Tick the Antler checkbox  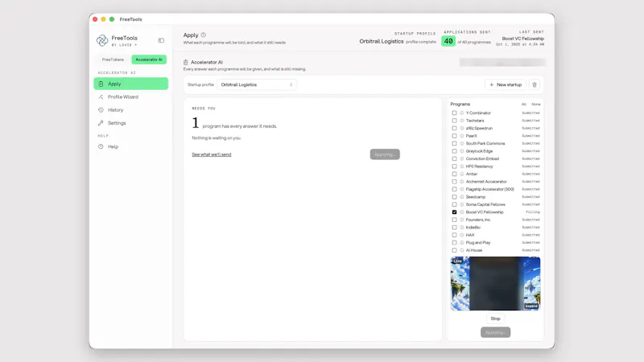pos(454,174)
